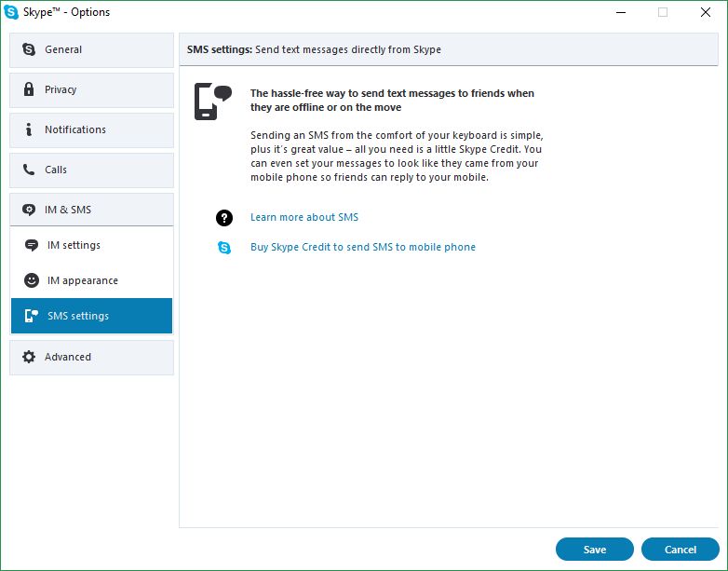Collapse the IM & SMS section
This screenshot has height=571, width=728.
pyautogui.click(x=91, y=210)
